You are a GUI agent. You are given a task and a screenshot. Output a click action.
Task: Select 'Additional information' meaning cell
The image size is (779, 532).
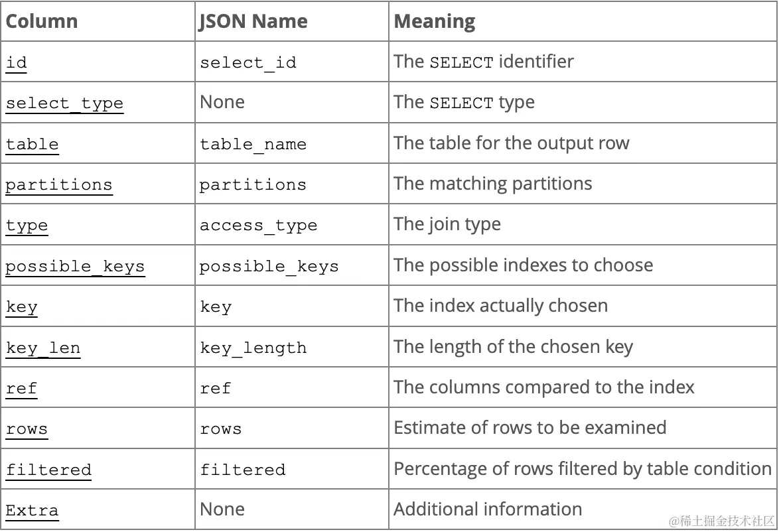[x=583, y=509]
